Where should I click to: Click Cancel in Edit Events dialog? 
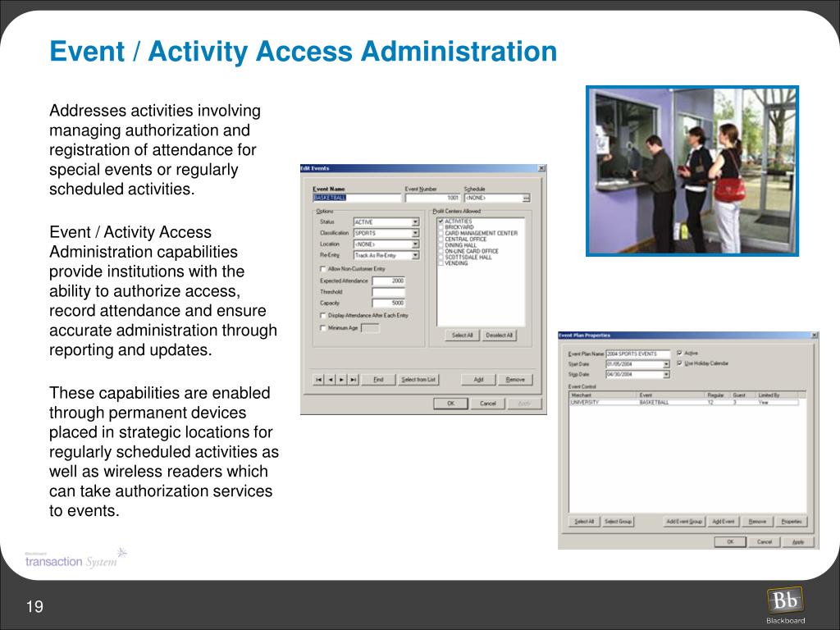point(487,404)
